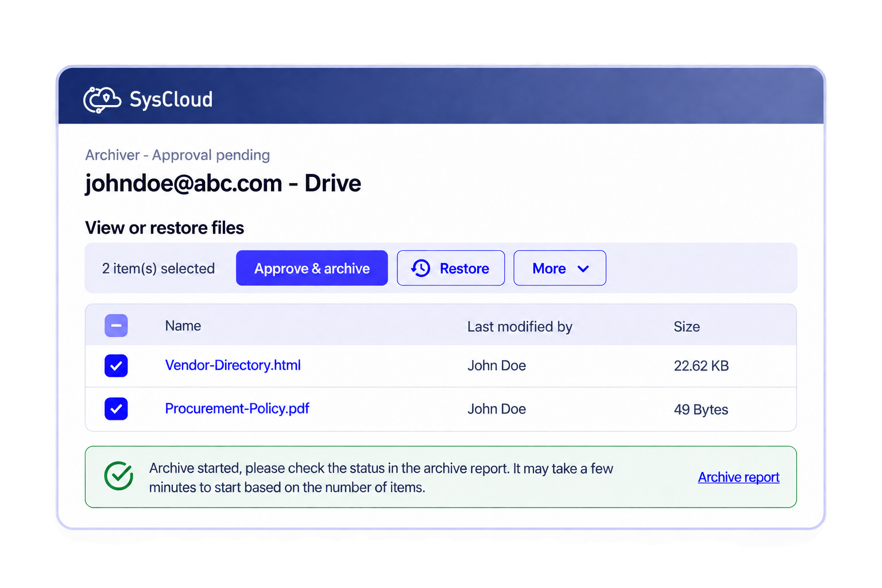Click the Size column header
Image resolution: width=882 pixels, height=588 pixels.
pyautogui.click(x=687, y=327)
